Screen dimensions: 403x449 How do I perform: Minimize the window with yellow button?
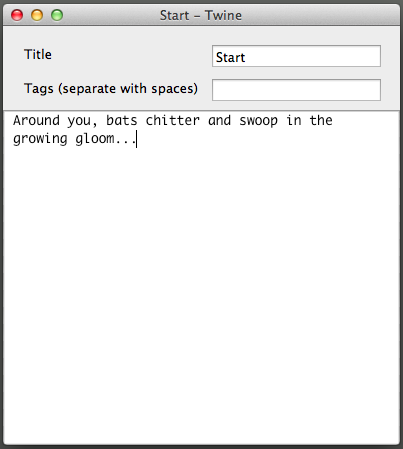(37, 15)
